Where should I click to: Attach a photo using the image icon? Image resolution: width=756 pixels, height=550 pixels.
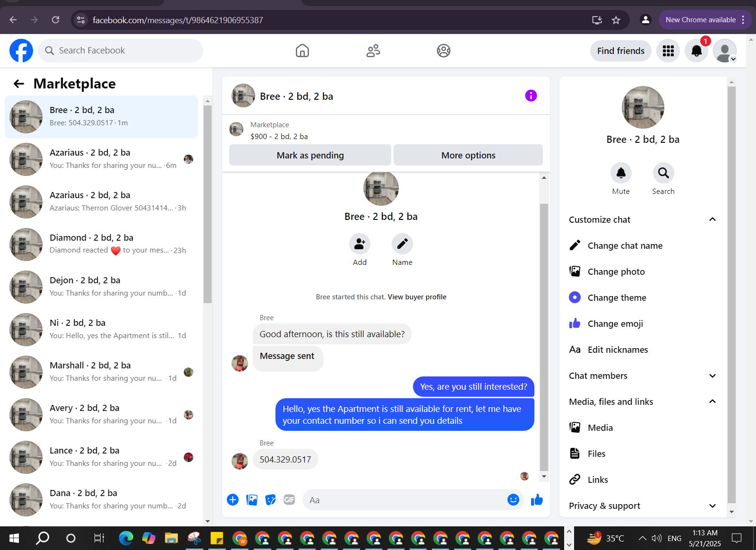pyautogui.click(x=252, y=500)
